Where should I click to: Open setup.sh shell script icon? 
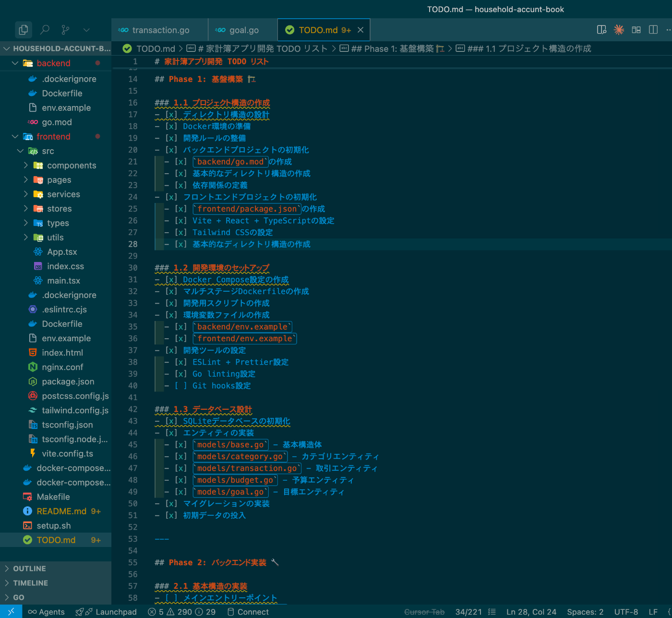27,525
